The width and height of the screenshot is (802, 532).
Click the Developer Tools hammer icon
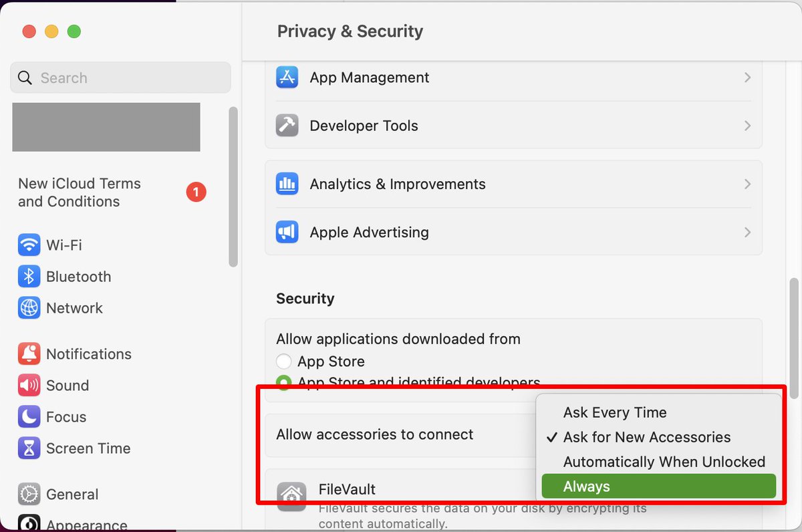click(x=287, y=126)
